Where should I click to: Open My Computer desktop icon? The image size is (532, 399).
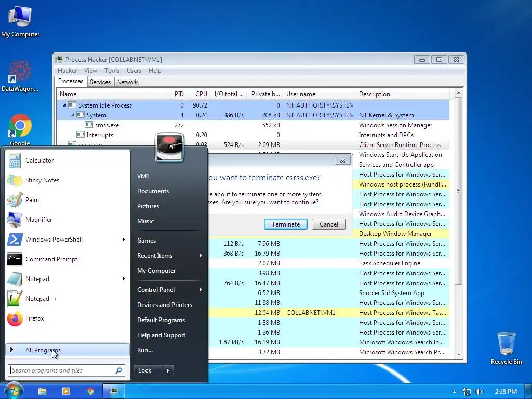click(x=20, y=22)
